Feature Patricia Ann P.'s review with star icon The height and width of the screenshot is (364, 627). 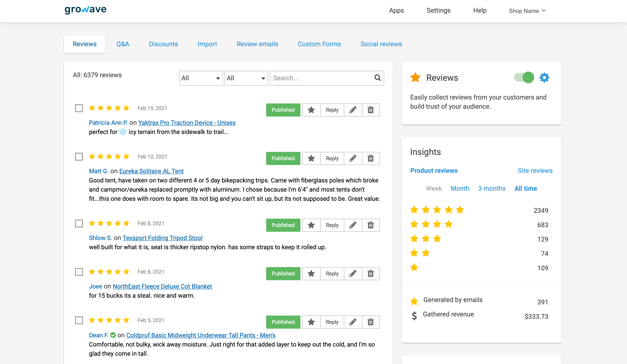pos(311,110)
